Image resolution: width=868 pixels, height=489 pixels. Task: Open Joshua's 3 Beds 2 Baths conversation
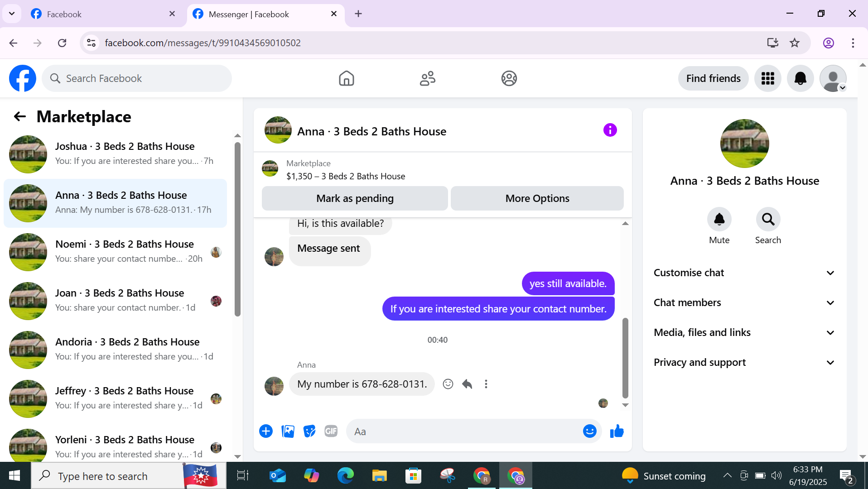pos(115,154)
